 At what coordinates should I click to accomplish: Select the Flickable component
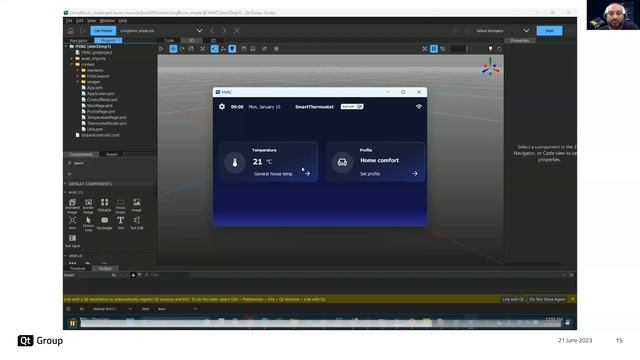[104, 205]
